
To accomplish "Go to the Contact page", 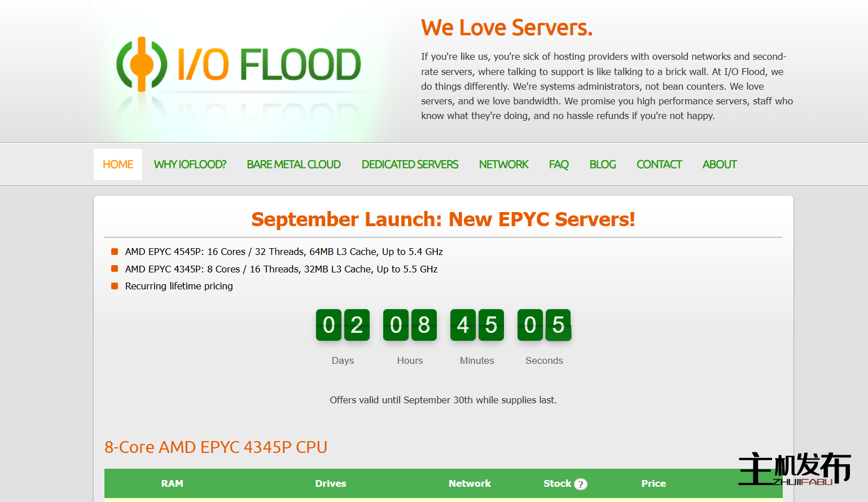I will (x=659, y=164).
